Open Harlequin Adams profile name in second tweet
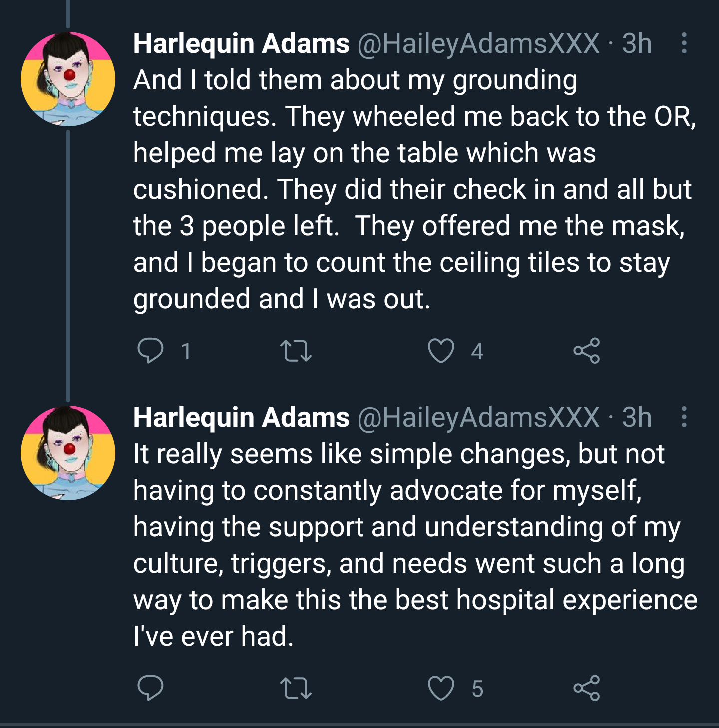Screen dimensions: 719x728 [241, 417]
